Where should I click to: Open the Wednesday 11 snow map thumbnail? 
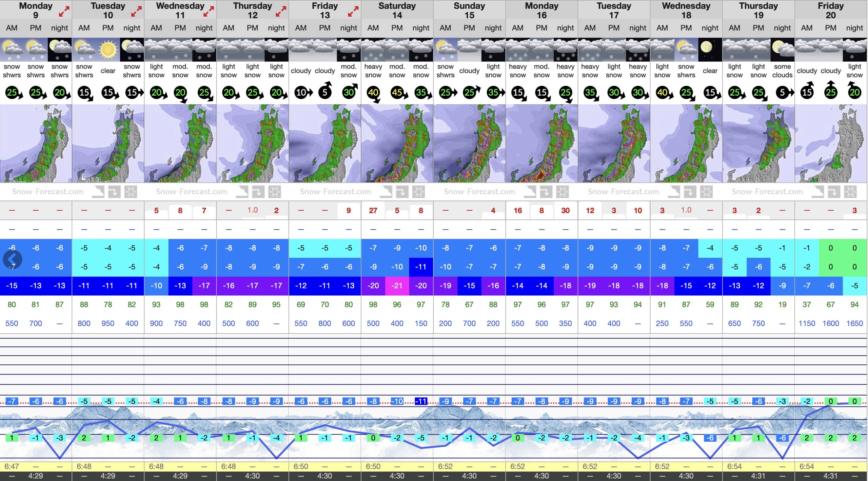pos(180,143)
